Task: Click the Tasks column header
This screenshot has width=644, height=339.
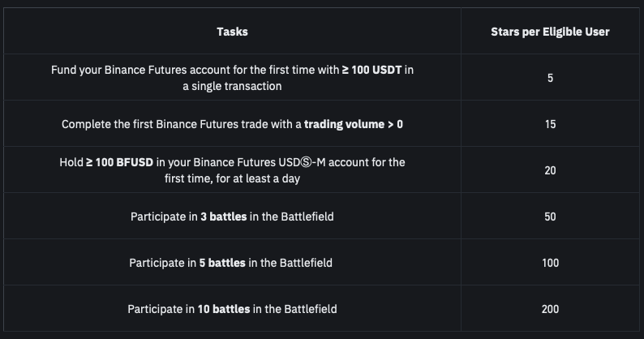Action: pos(232,32)
